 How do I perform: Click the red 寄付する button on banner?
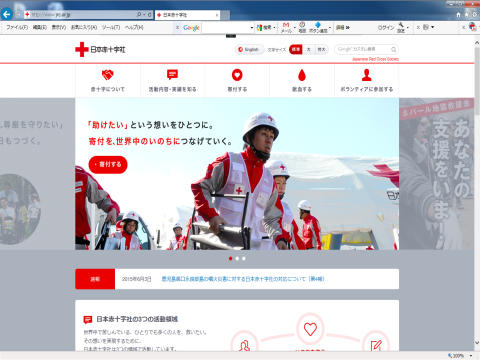click(108, 164)
